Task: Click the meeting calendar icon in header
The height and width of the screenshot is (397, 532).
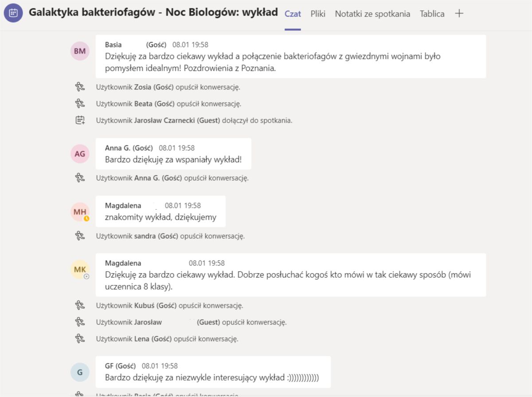Action: tap(14, 13)
